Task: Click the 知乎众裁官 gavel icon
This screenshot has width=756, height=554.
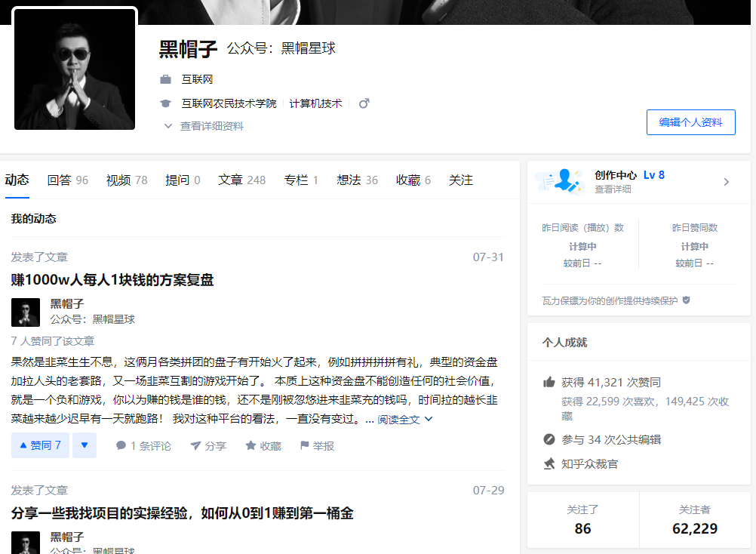Action: pyautogui.click(x=549, y=463)
